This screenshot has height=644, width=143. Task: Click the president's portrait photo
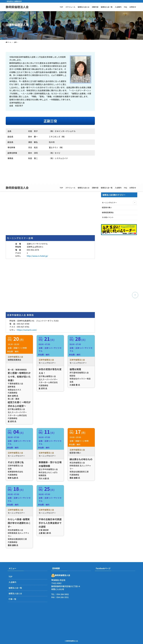point(80,70)
